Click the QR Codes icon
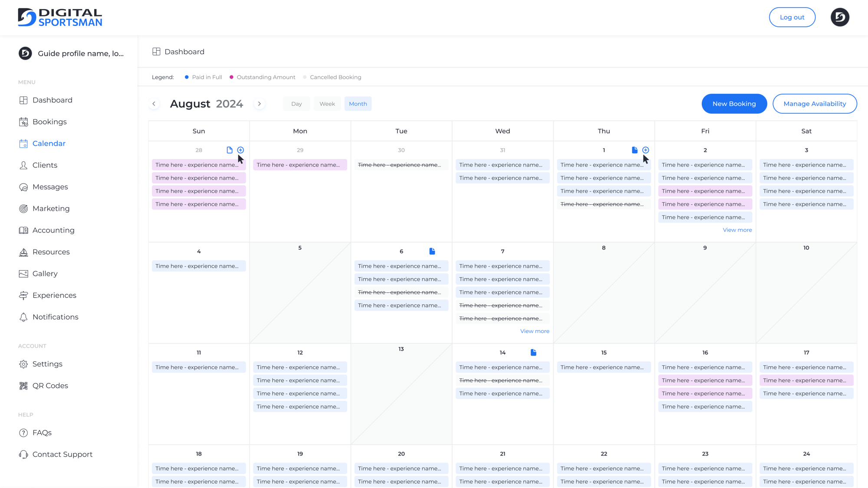Screen dimensions: 868x488 (x=23, y=386)
